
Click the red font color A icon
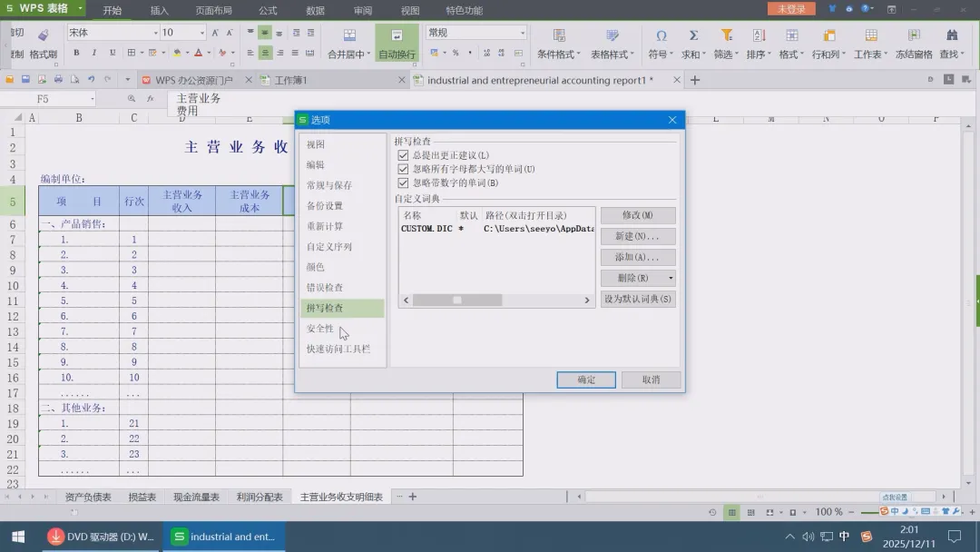coord(198,53)
